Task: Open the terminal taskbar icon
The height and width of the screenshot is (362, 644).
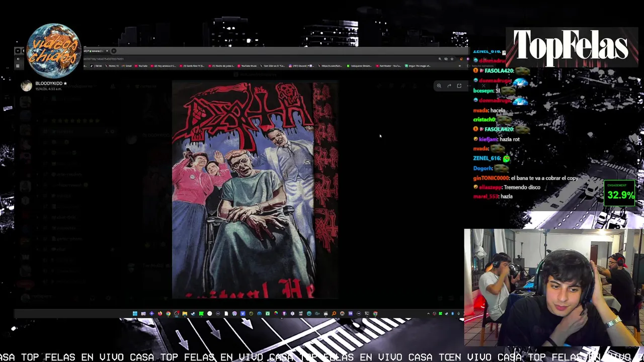Action: pos(367,314)
